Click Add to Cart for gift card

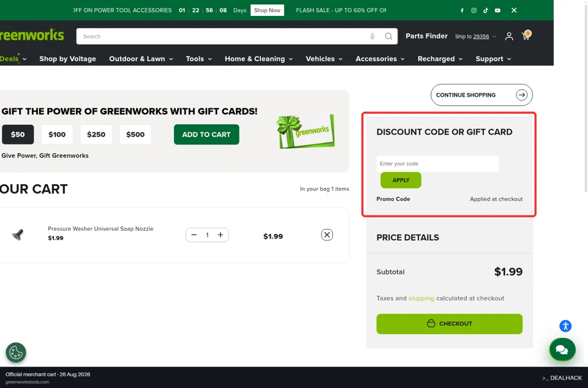coord(206,135)
